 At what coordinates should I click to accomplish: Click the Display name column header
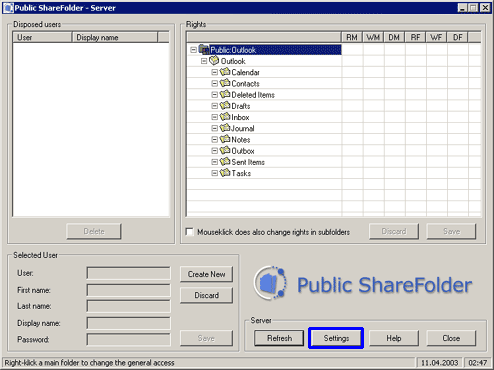(115, 37)
